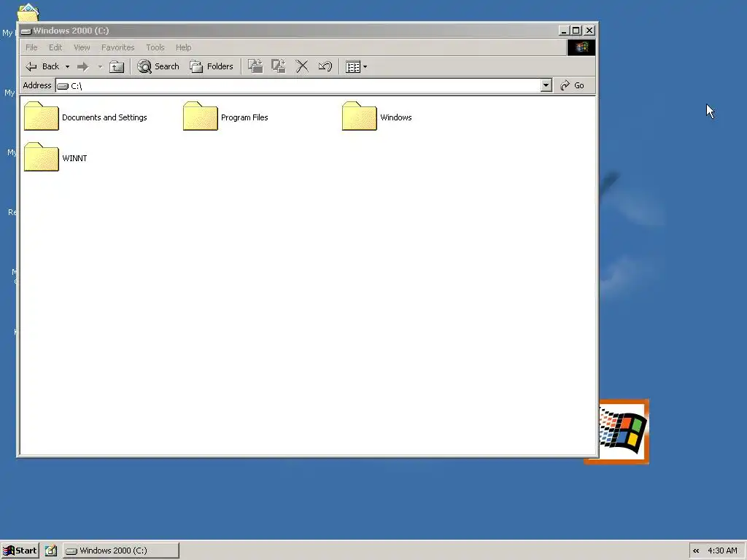Click the Windows 2000 (C:) title bar

click(x=288, y=31)
